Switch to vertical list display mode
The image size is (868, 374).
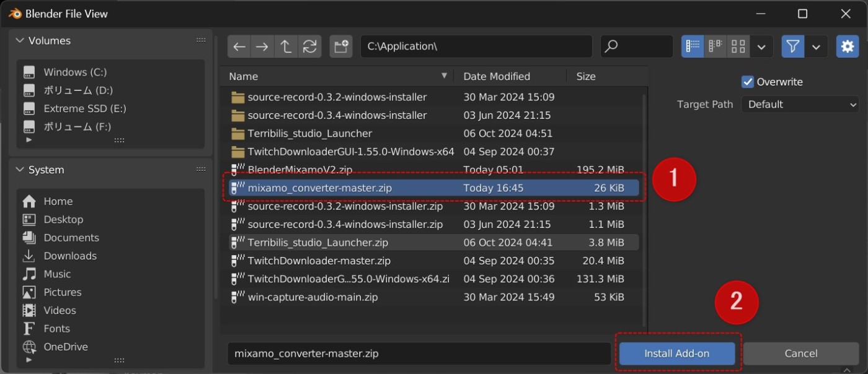pyautogui.click(x=693, y=46)
